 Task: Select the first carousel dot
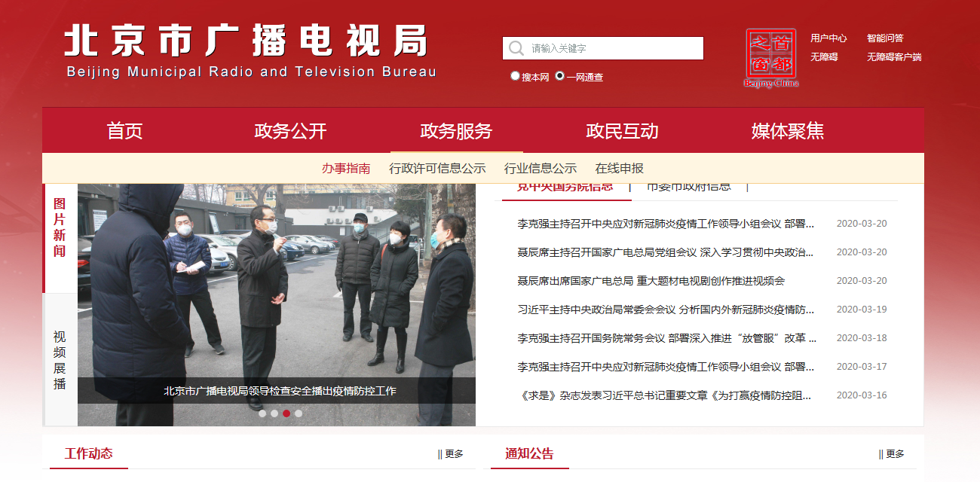pyautogui.click(x=262, y=413)
